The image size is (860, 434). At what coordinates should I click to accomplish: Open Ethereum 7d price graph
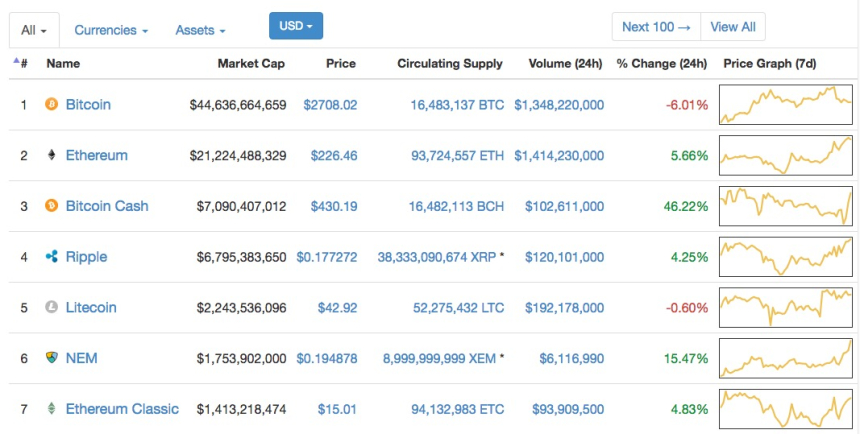[x=786, y=155]
